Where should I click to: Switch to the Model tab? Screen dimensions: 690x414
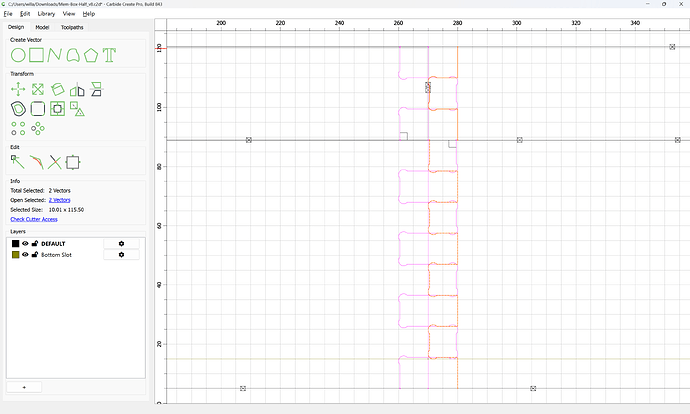click(42, 27)
